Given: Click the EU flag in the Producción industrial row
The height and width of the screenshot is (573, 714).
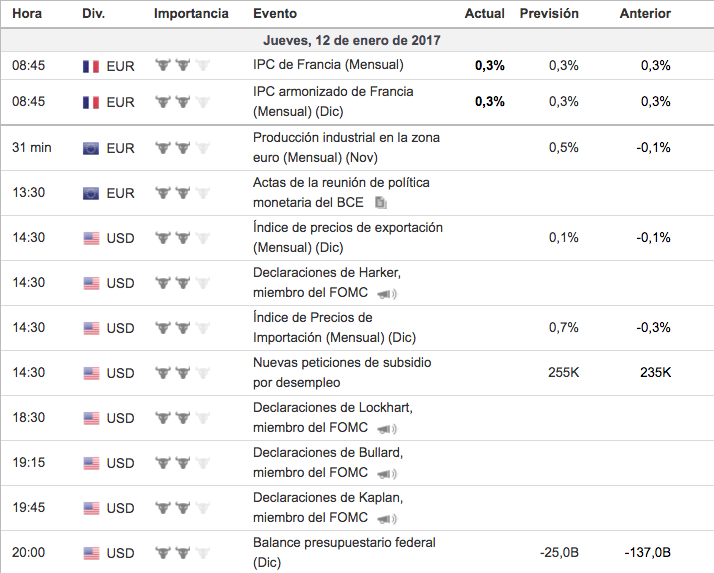Looking at the screenshot, I should click(x=92, y=148).
